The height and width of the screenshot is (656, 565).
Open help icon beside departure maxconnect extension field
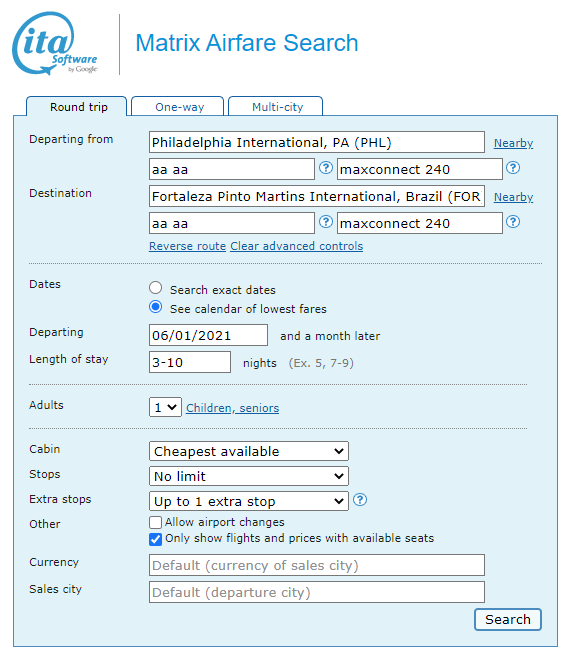pos(513,168)
